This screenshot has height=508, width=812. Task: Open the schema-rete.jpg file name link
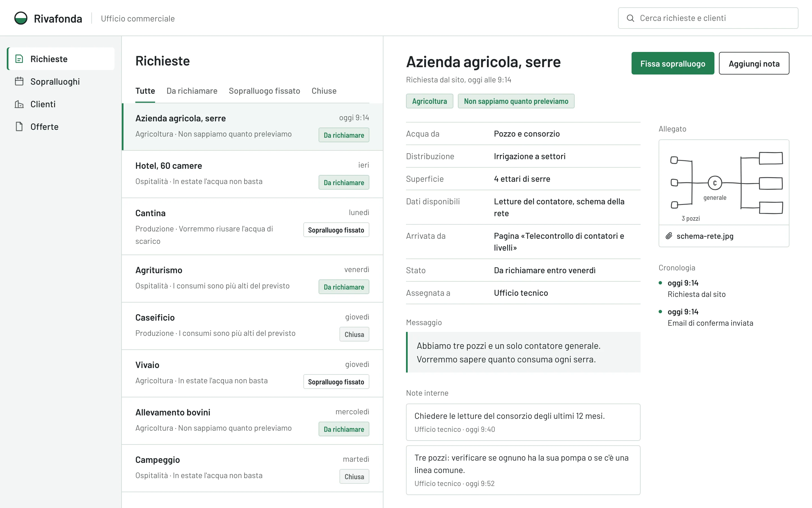pyautogui.click(x=705, y=236)
